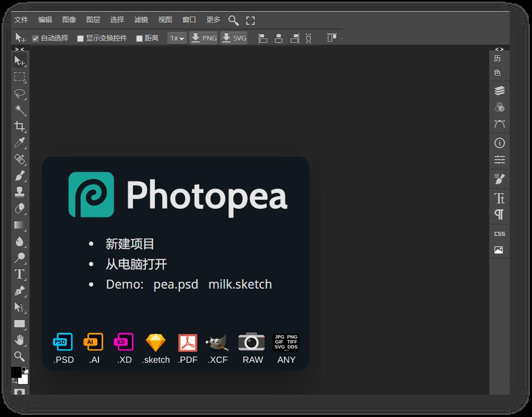Open the Layers panel icon

(499, 91)
